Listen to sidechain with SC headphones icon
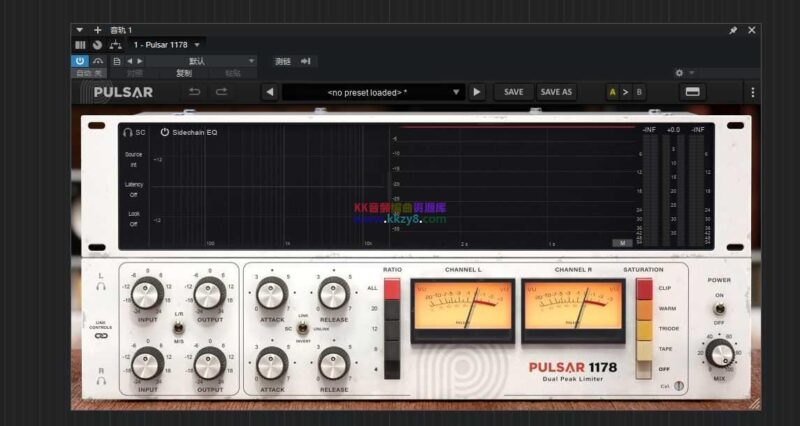Viewport: 800px width, 426px height. point(134,132)
